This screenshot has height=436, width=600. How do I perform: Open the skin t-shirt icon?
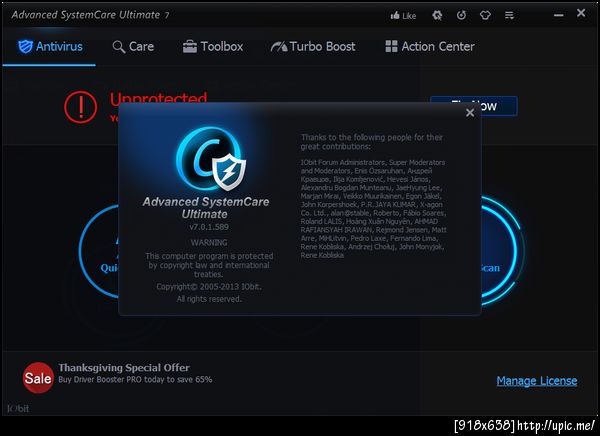point(485,15)
